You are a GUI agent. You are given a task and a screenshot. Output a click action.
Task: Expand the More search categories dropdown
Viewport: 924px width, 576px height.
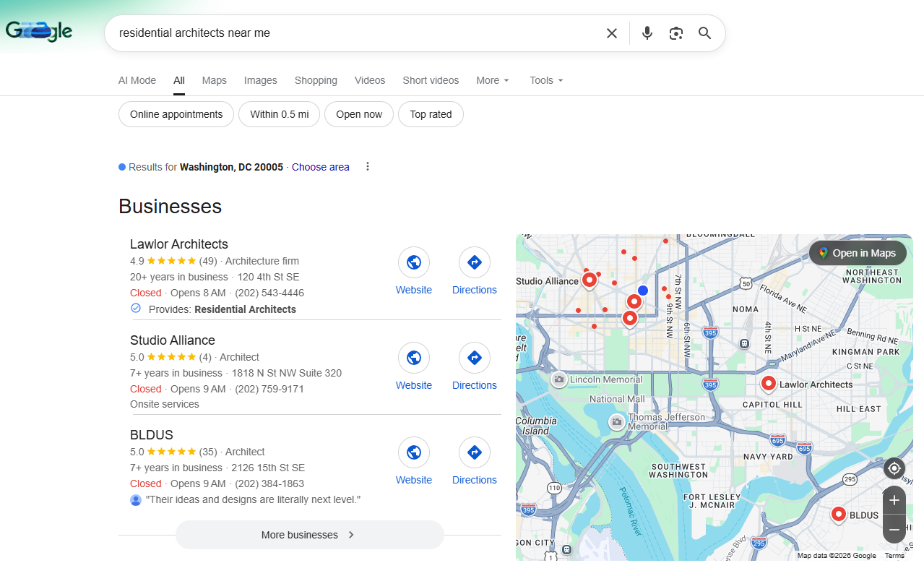pyautogui.click(x=493, y=80)
